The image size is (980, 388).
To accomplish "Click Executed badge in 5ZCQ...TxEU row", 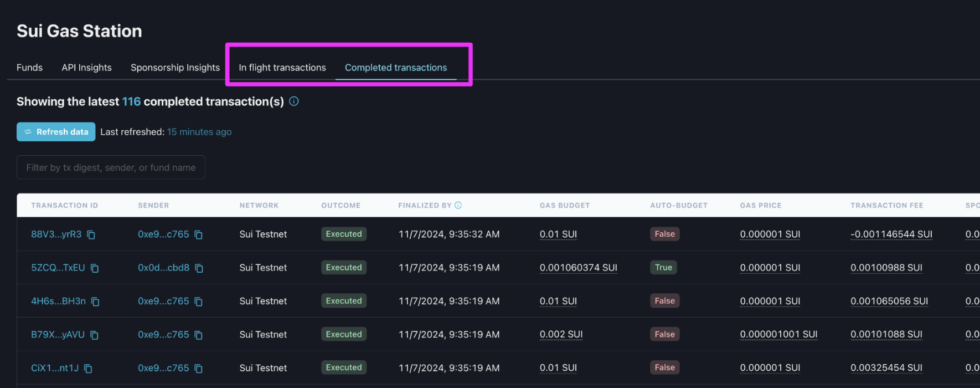I will (344, 267).
